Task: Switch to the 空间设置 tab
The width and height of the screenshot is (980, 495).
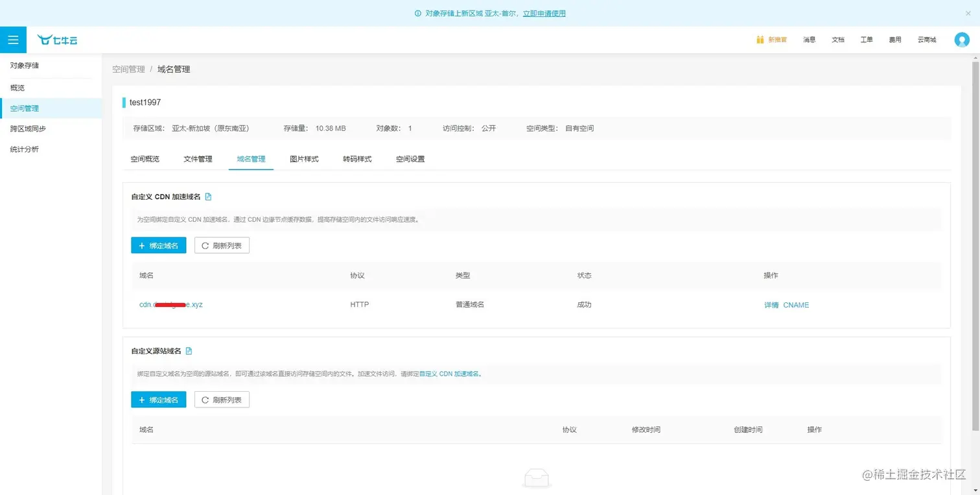Action: click(x=410, y=159)
